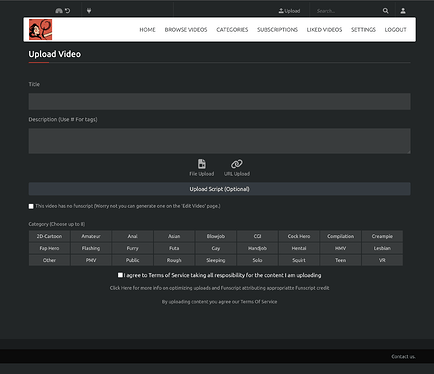
Task: Click into the Description text area
Action: click(x=219, y=141)
